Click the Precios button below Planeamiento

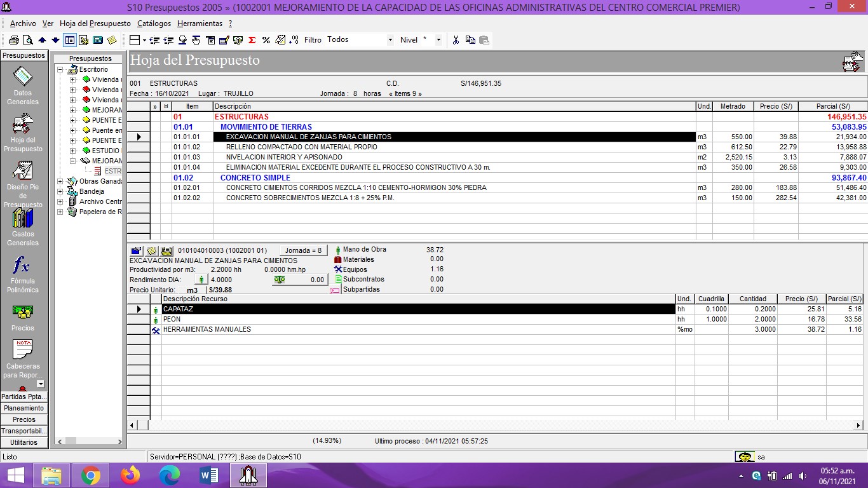pyautogui.click(x=24, y=419)
